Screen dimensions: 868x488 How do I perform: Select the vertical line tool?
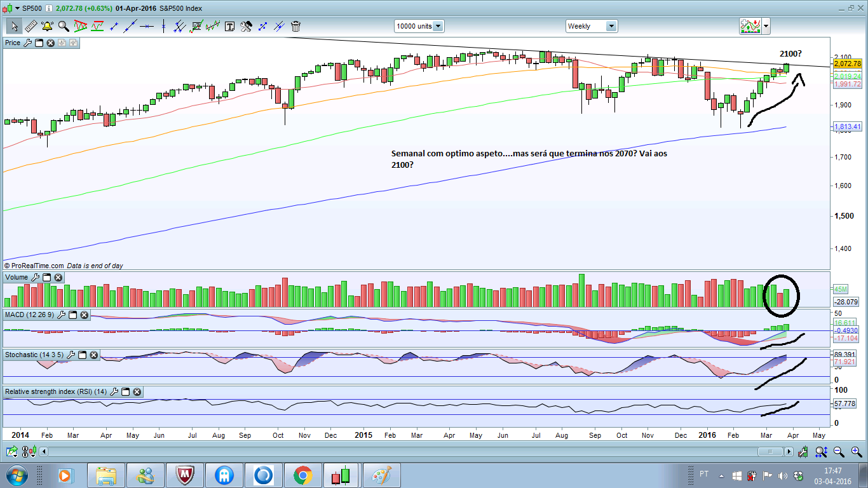tap(164, 26)
